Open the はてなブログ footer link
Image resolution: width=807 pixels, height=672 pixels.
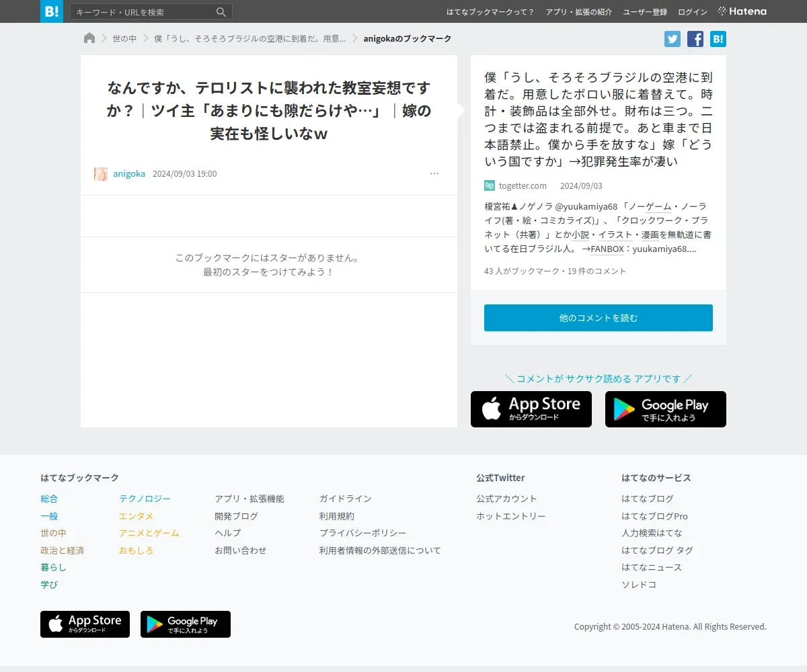pos(648,499)
